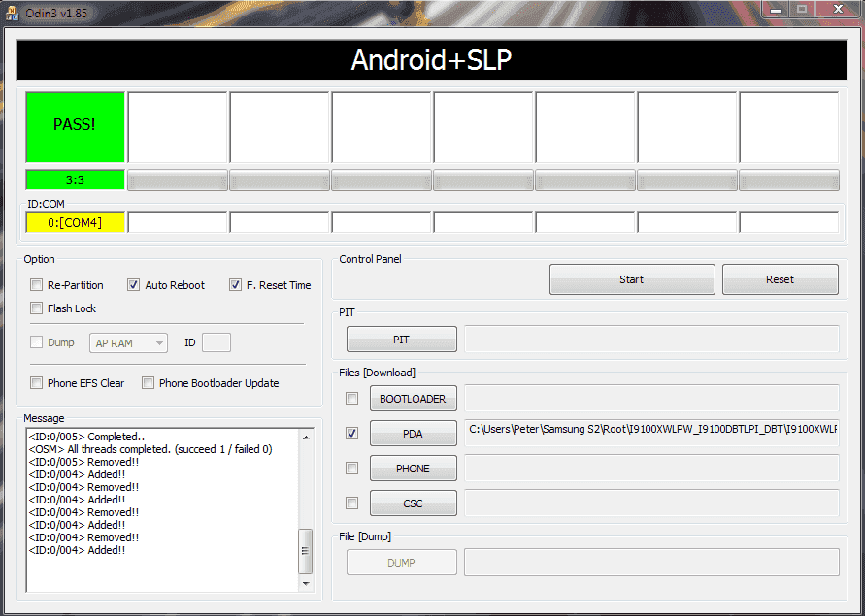This screenshot has width=865, height=616.
Task: Tick the Phone EFS Clear checkbox
Action: (x=37, y=383)
